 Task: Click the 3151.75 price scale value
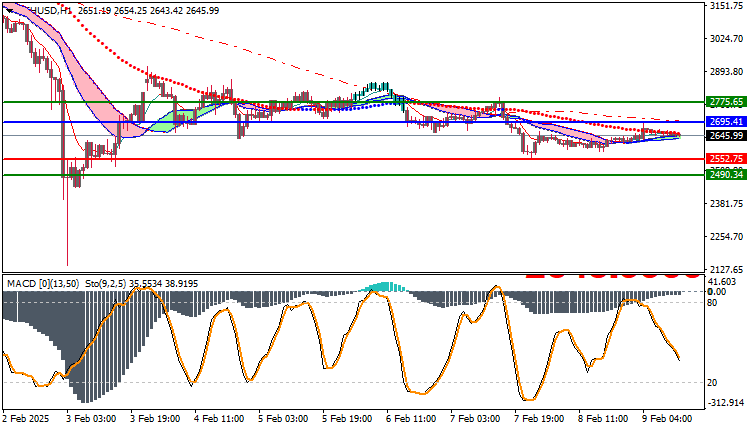[x=727, y=6]
